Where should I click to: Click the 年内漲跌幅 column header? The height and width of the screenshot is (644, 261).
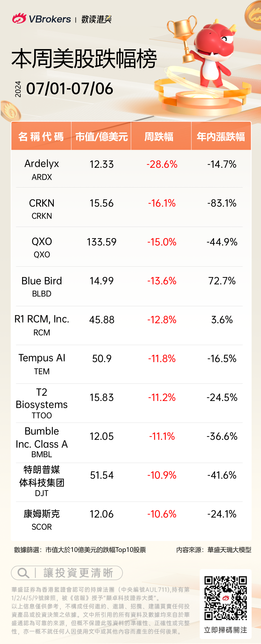[221, 136]
